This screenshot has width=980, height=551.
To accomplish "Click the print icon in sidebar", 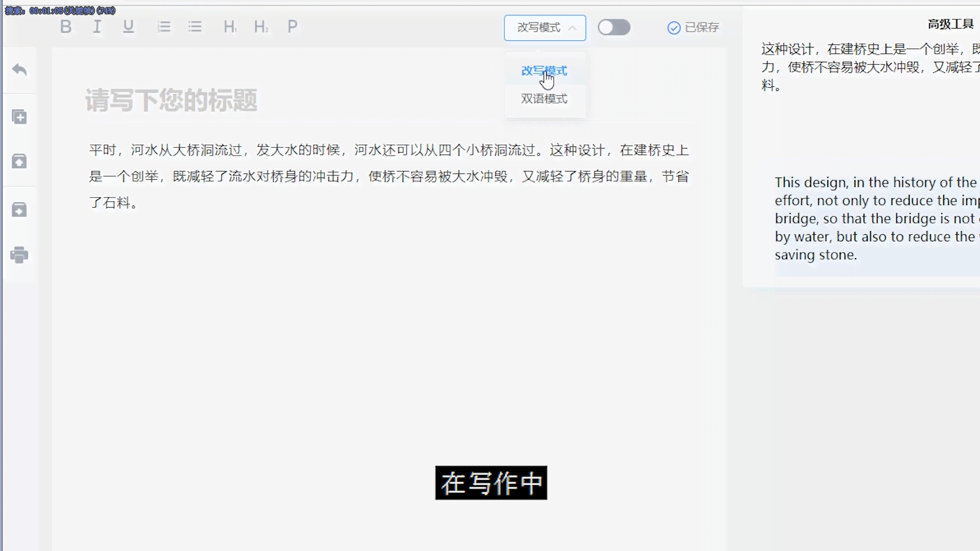I will (x=19, y=255).
